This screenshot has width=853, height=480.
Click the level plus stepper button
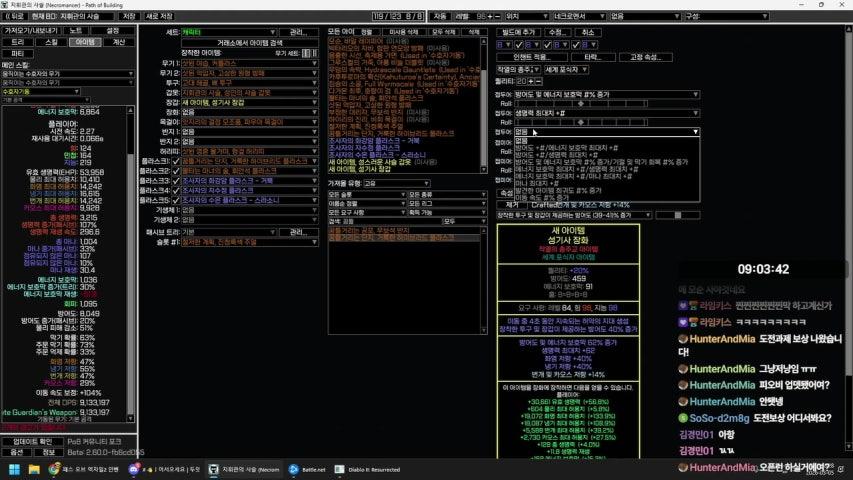488,17
